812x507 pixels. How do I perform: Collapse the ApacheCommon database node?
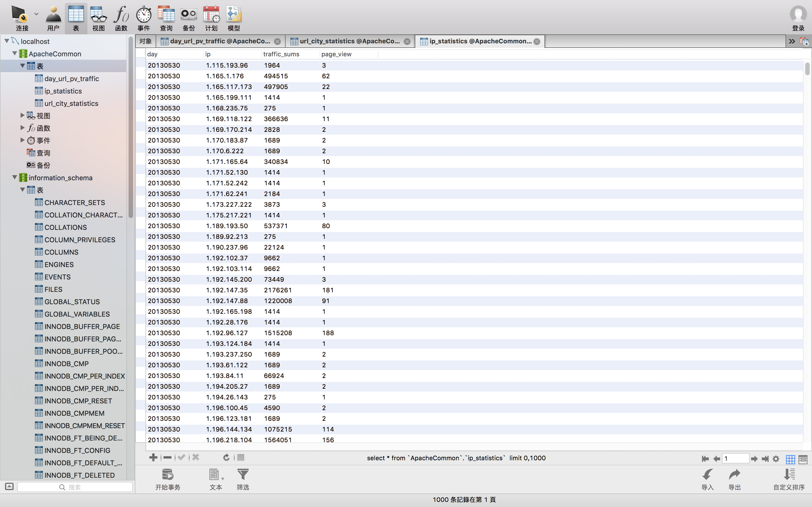[14, 53]
